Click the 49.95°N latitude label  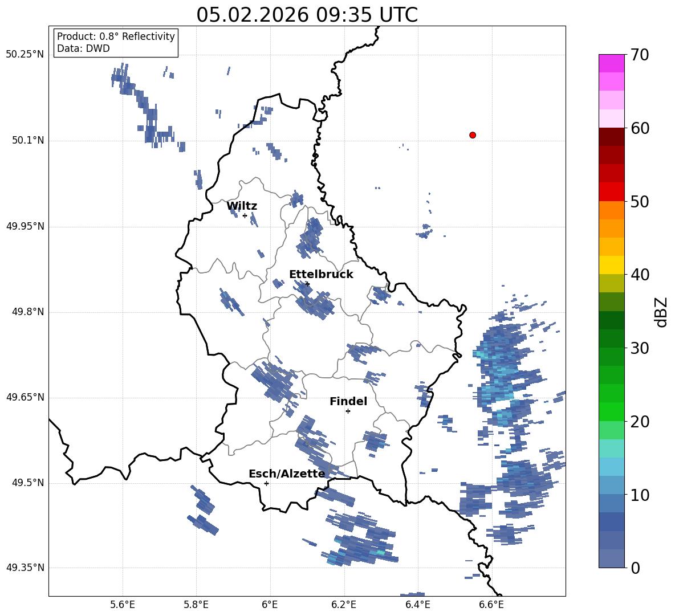(x=25, y=226)
